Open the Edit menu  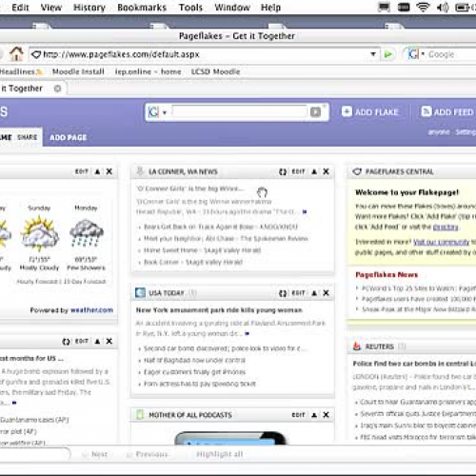point(20,8)
